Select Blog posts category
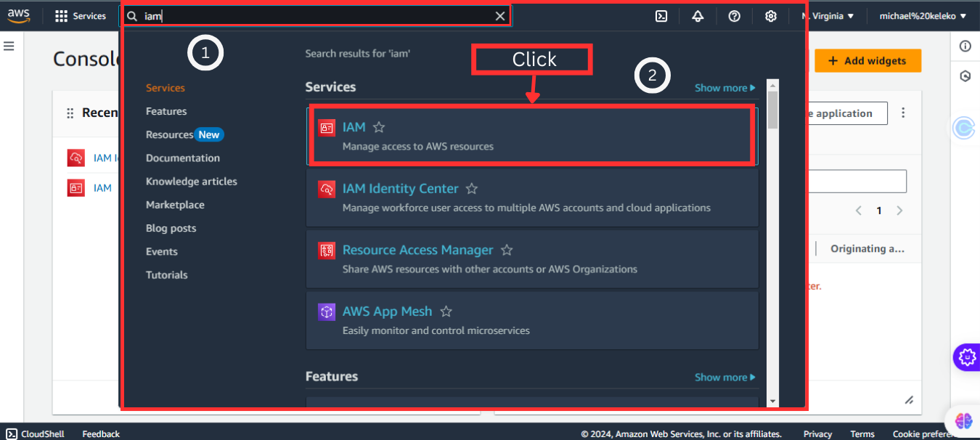This screenshot has width=980, height=440. [171, 228]
